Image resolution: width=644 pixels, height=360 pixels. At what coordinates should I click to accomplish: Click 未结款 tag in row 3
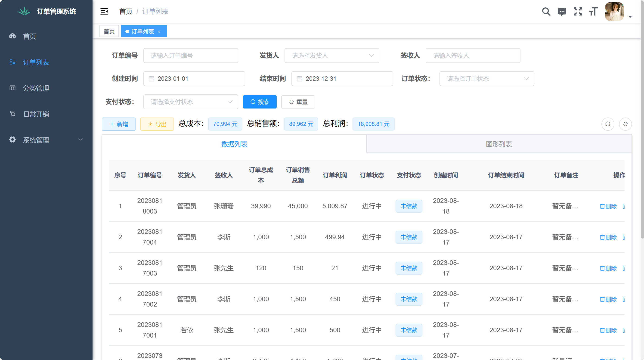coord(409,268)
